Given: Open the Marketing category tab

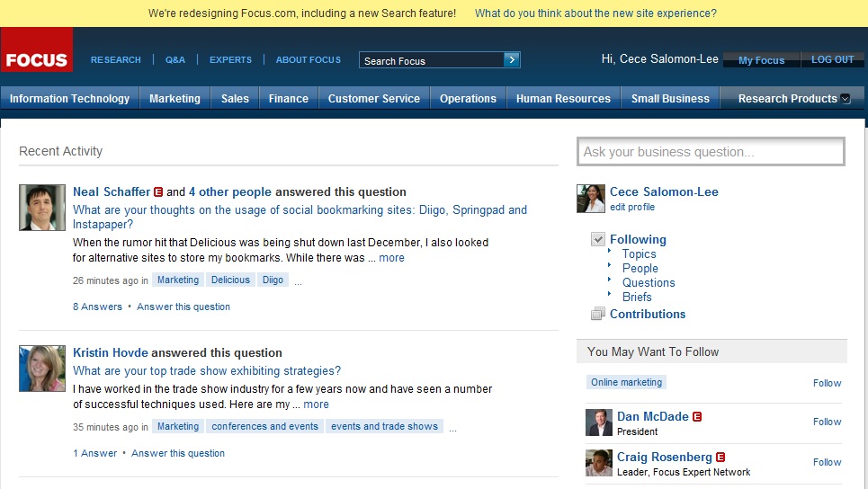Looking at the screenshot, I should 174,99.
